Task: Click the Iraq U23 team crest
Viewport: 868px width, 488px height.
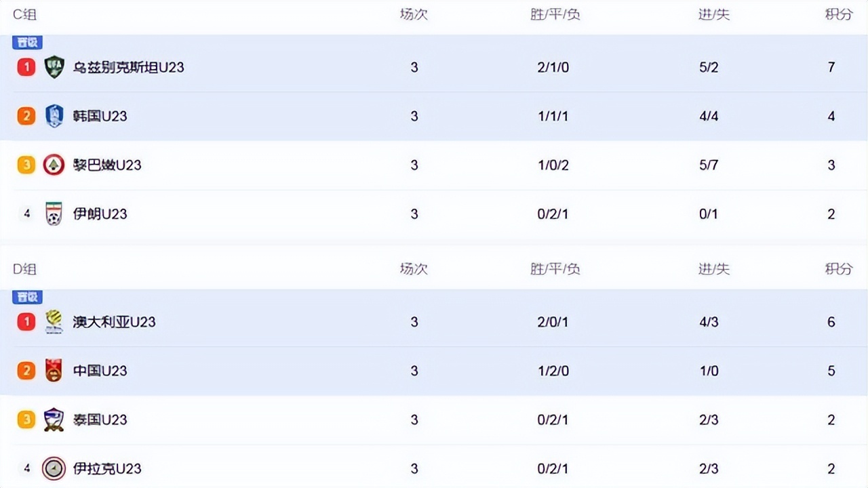Action: coord(54,468)
